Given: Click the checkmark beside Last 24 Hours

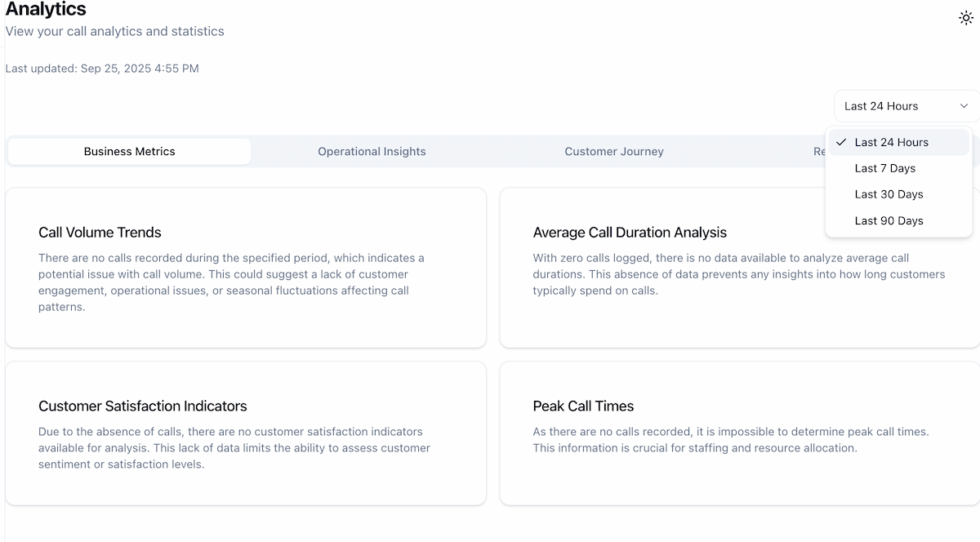Looking at the screenshot, I should 841,142.
